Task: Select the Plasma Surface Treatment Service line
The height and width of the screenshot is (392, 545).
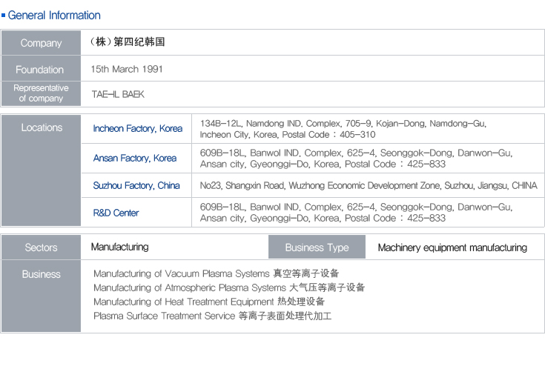Action: 212,316
